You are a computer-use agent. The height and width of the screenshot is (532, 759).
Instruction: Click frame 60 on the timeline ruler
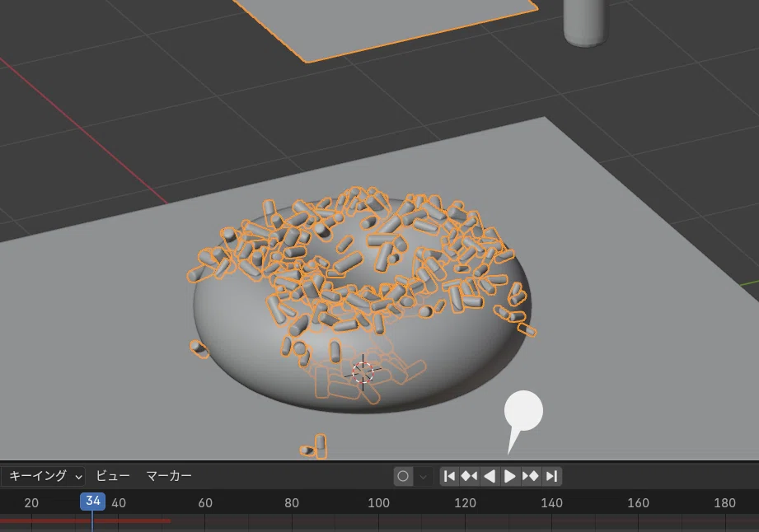click(x=205, y=503)
